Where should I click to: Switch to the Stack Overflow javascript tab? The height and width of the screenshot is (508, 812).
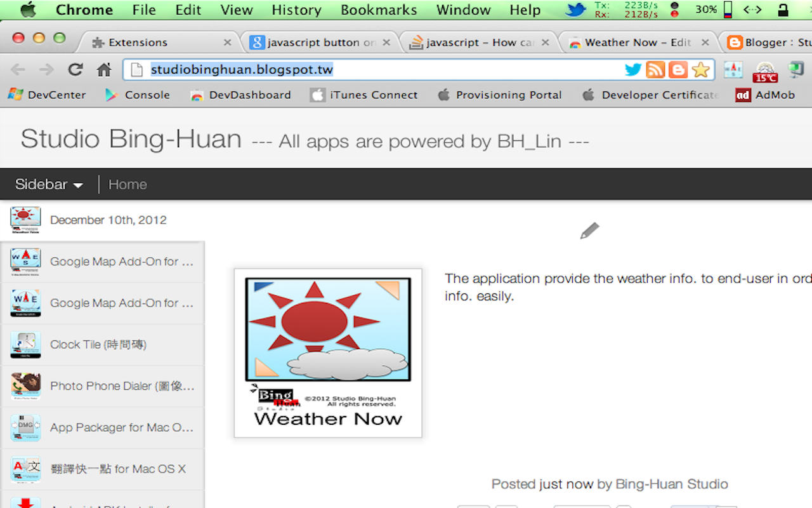[480, 42]
